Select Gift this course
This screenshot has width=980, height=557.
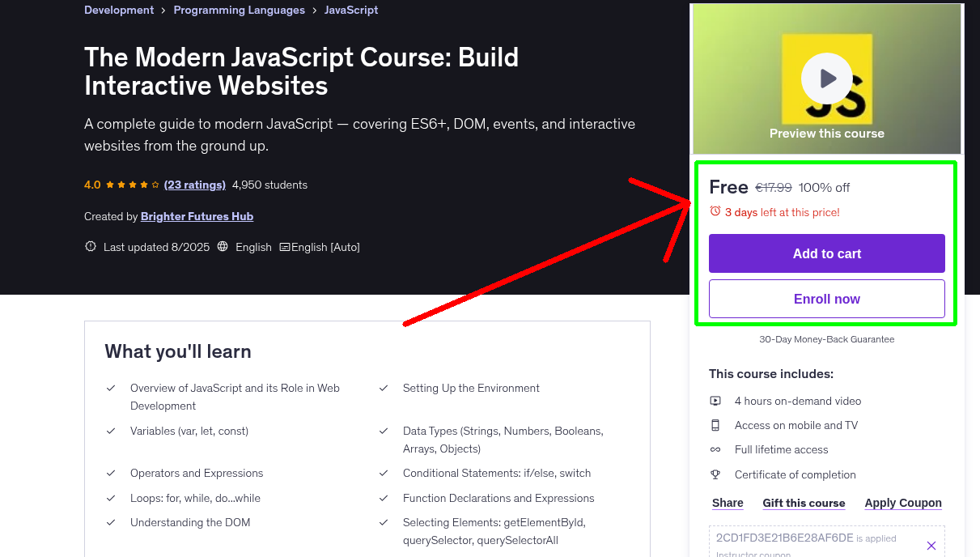tap(804, 503)
